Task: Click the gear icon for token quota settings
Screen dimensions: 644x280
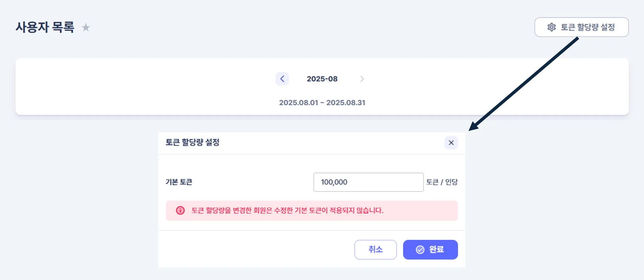Action: pos(552,27)
